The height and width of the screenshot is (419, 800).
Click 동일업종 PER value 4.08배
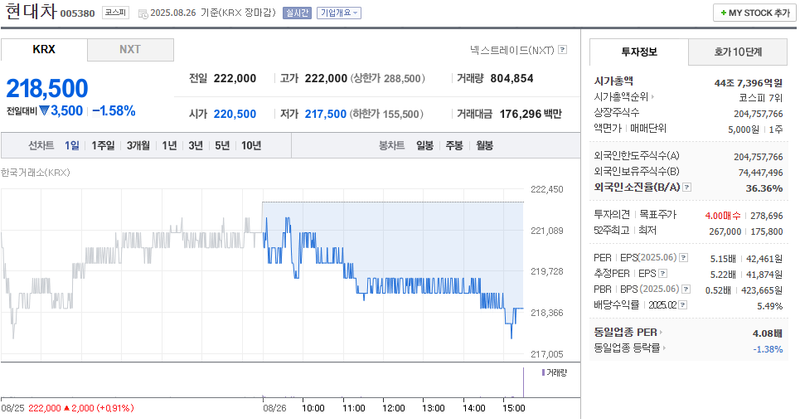point(767,333)
